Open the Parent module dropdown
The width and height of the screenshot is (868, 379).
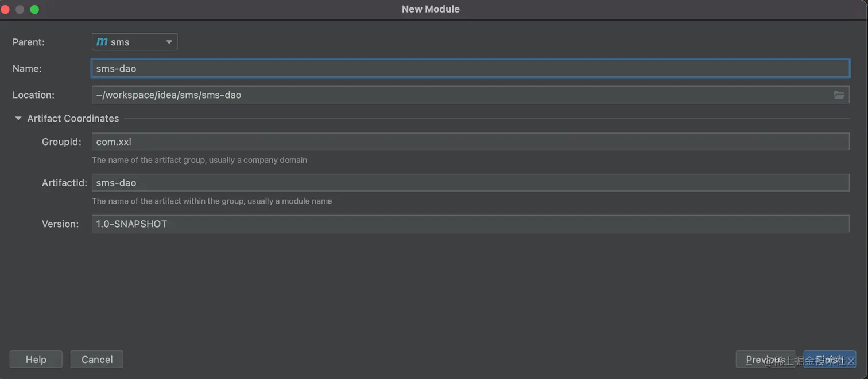[134, 42]
